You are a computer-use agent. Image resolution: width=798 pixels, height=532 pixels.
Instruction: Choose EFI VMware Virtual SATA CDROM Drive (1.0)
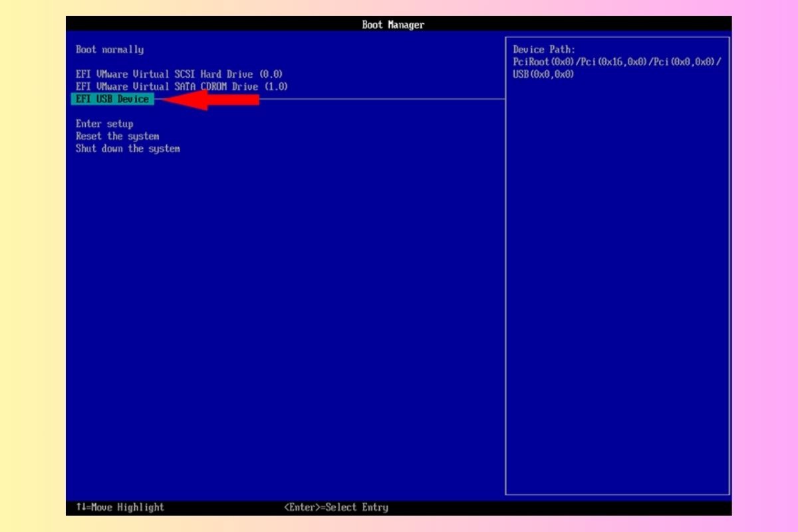pos(182,86)
